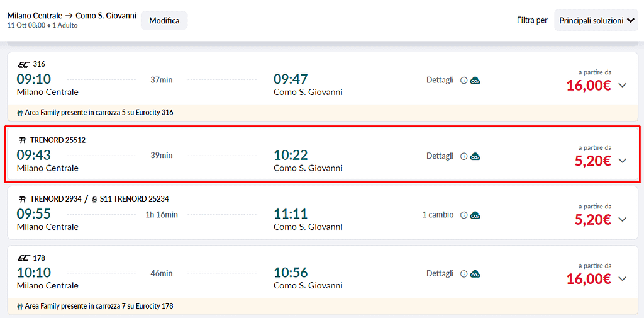Expand fares for the 10:10 Eurocity 178
Screen dimensions: 644x318
(x=623, y=279)
